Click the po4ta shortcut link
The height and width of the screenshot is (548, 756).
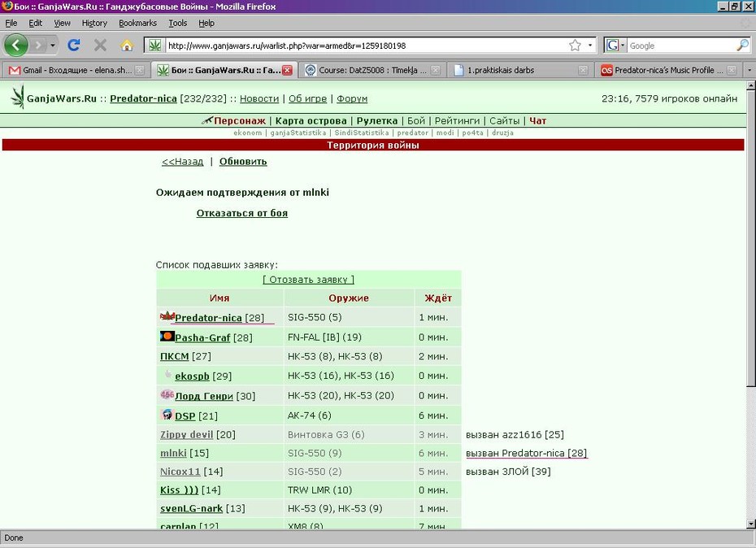tap(472, 133)
